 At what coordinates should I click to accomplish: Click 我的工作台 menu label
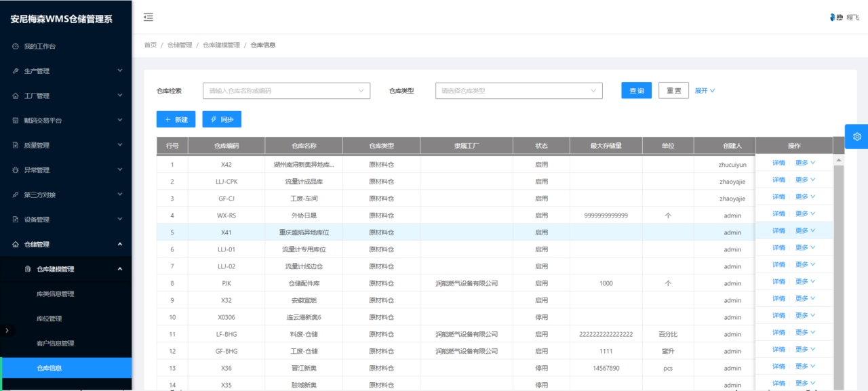pos(40,46)
